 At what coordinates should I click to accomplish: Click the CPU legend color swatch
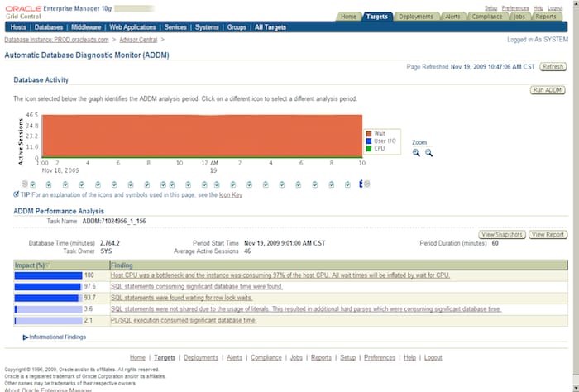[x=369, y=148]
